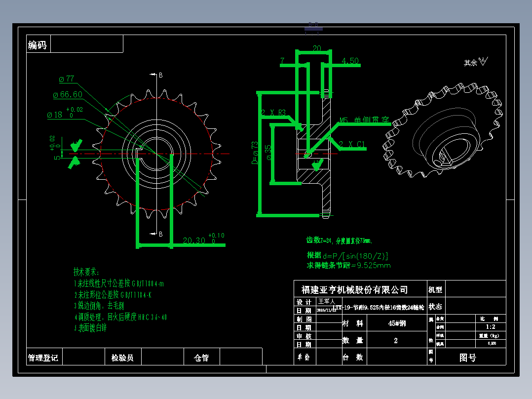Select the 3D isometric sprocket view
This screenshot has width=532, height=399.
[x=443, y=130]
